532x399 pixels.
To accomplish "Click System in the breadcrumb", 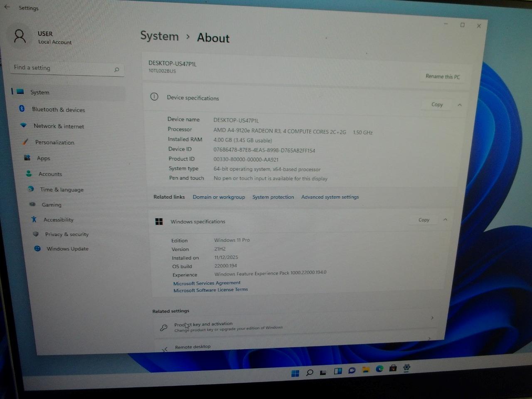I will (159, 37).
